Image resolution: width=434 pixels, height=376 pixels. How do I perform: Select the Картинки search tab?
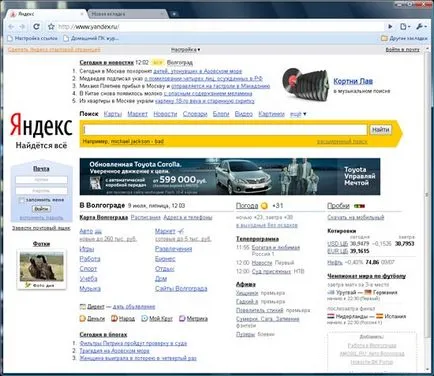click(271, 114)
